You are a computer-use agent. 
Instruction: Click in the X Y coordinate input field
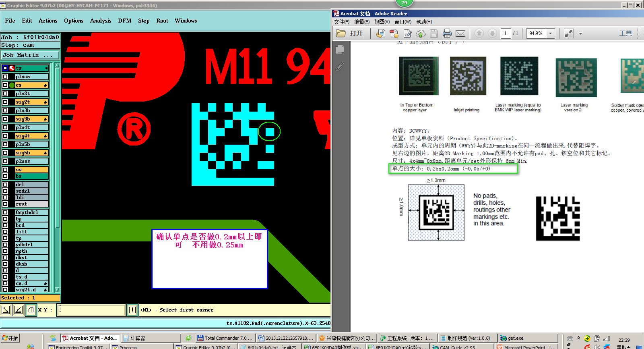[x=91, y=310]
